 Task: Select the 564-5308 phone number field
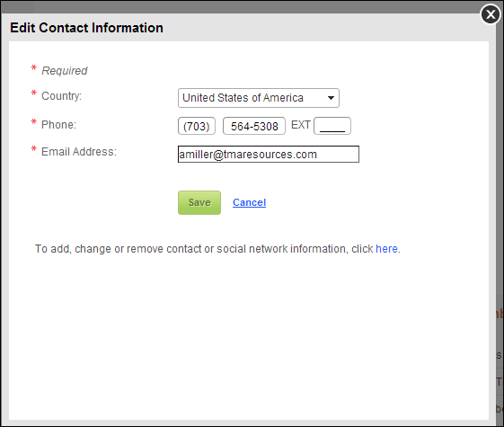pyautogui.click(x=254, y=126)
